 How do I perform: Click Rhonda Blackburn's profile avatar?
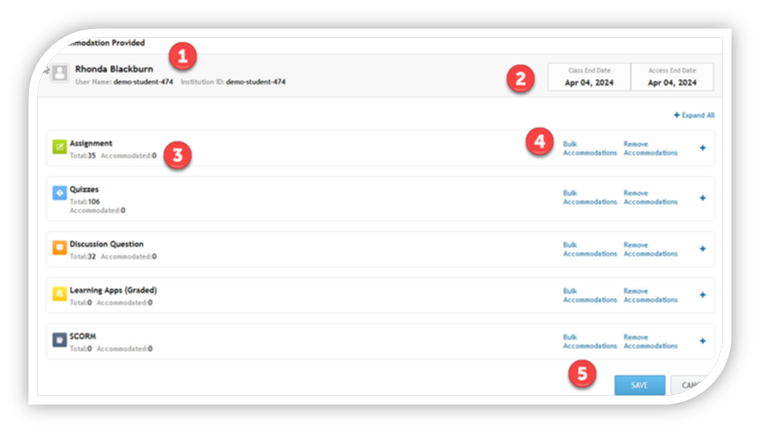tap(59, 73)
